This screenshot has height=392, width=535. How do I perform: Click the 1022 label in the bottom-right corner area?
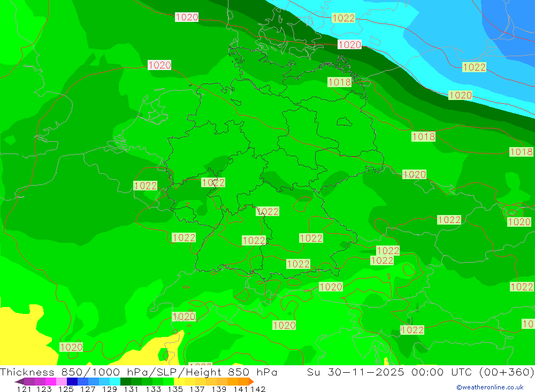[x=521, y=287]
